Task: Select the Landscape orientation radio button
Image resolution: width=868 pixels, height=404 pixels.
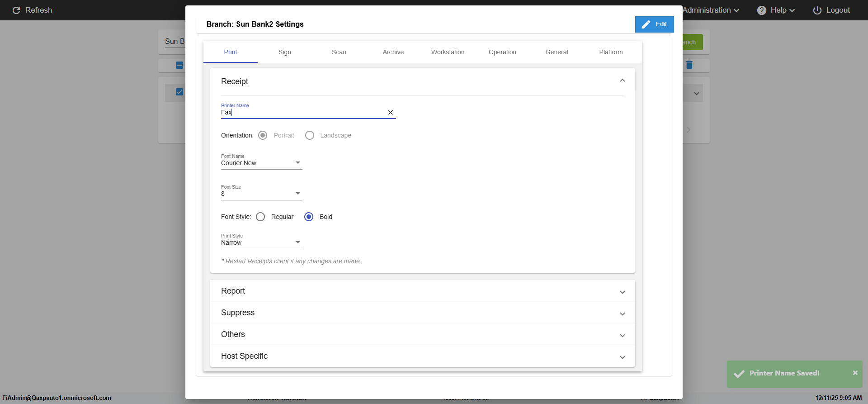Action: [x=310, y=135]
